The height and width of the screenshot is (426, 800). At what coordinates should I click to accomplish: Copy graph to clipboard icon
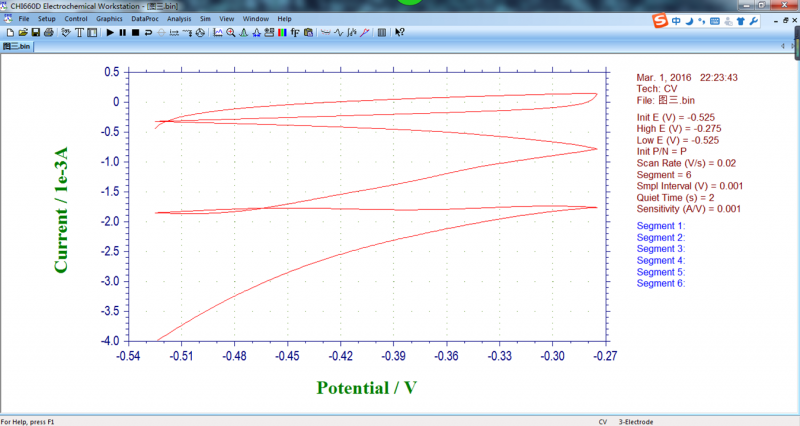click(308, 32)
